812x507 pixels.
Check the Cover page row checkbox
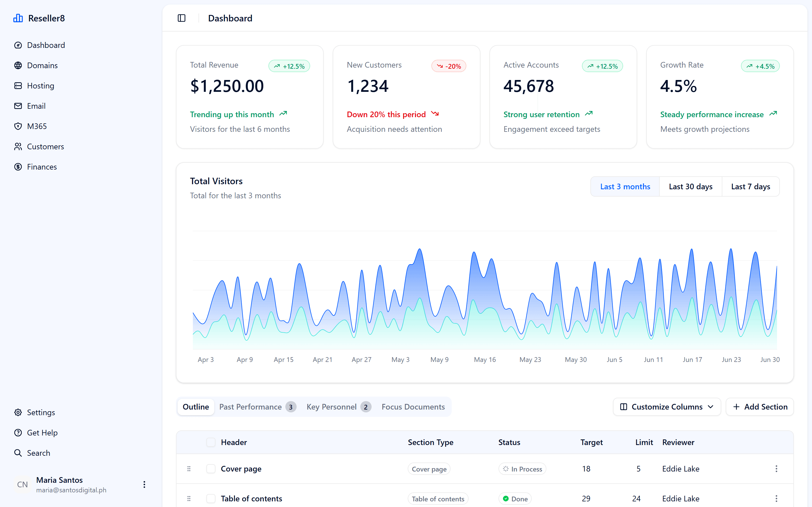tap(211, 469)
